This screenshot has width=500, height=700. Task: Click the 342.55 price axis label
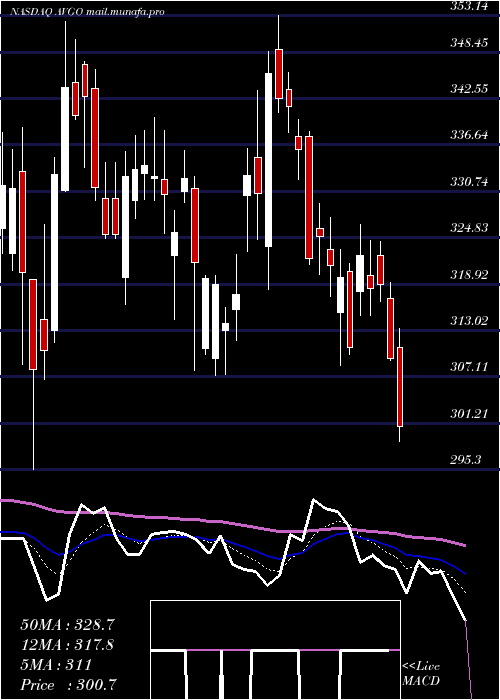[x=469, y=89]
